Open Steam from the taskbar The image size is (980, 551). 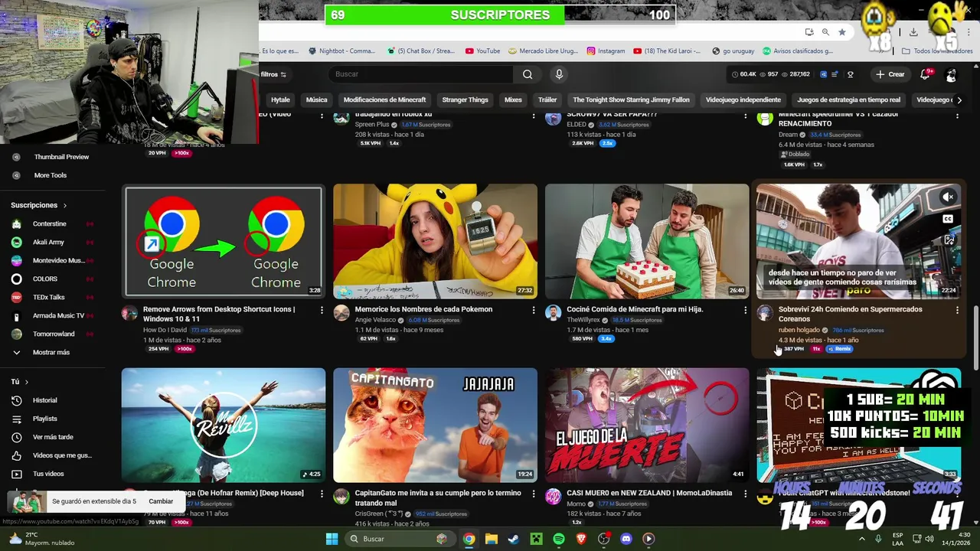(514, 539)
